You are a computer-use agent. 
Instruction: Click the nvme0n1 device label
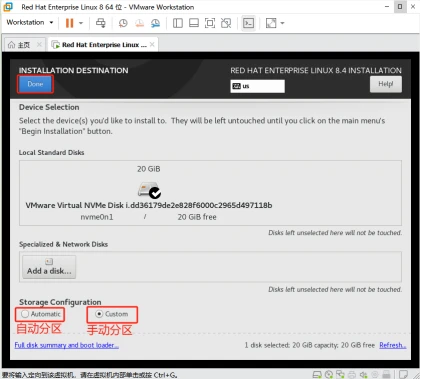click(97, 217)
